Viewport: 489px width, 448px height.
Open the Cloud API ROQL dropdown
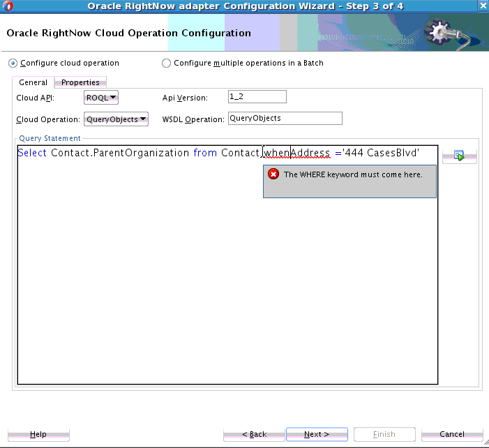pyautogui.click(x=101, y=98)
